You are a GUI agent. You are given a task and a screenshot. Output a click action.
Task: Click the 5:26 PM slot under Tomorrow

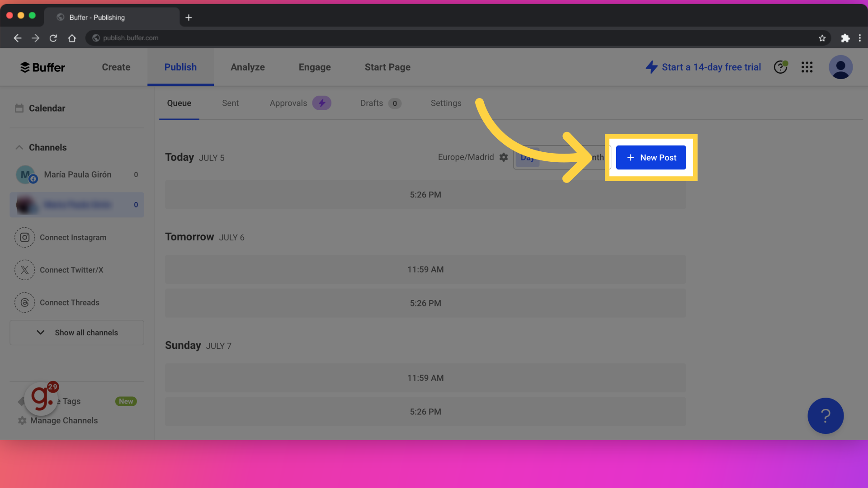(x=425, y=303)
